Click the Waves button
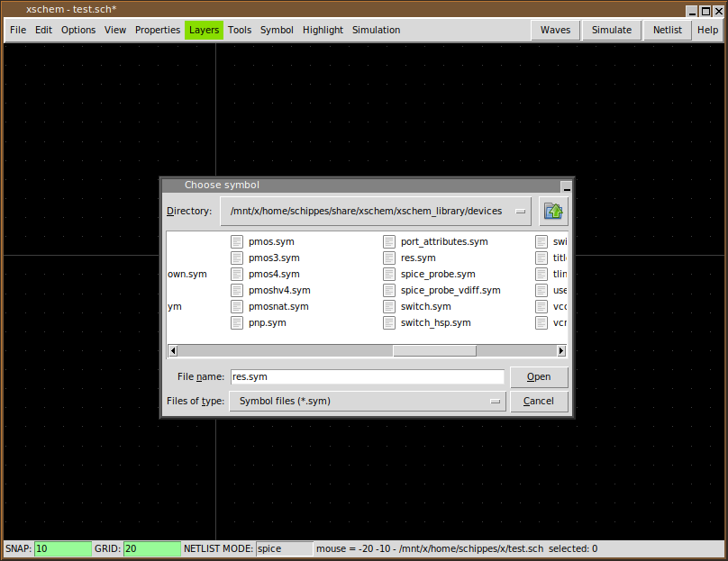The width and height of the screenshot is (728, 561). (555, 30)
